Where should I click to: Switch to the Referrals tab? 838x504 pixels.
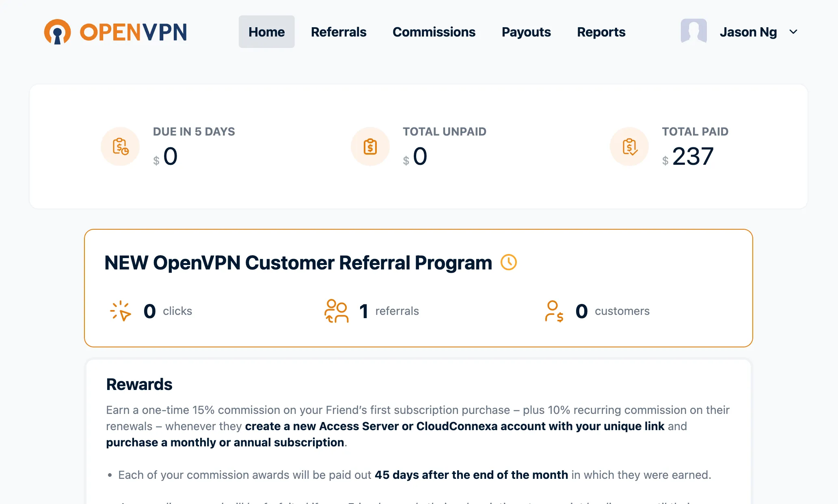[x=339, y=32]
